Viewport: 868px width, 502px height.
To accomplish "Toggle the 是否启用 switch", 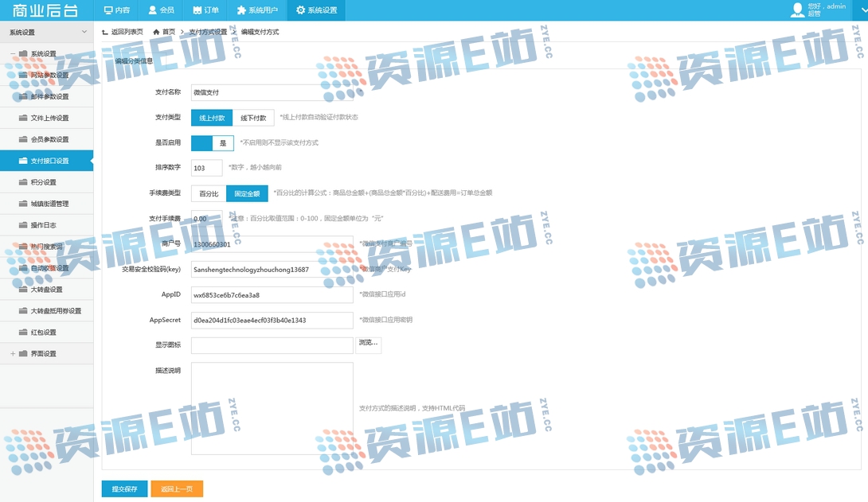I will pos(213,143).
